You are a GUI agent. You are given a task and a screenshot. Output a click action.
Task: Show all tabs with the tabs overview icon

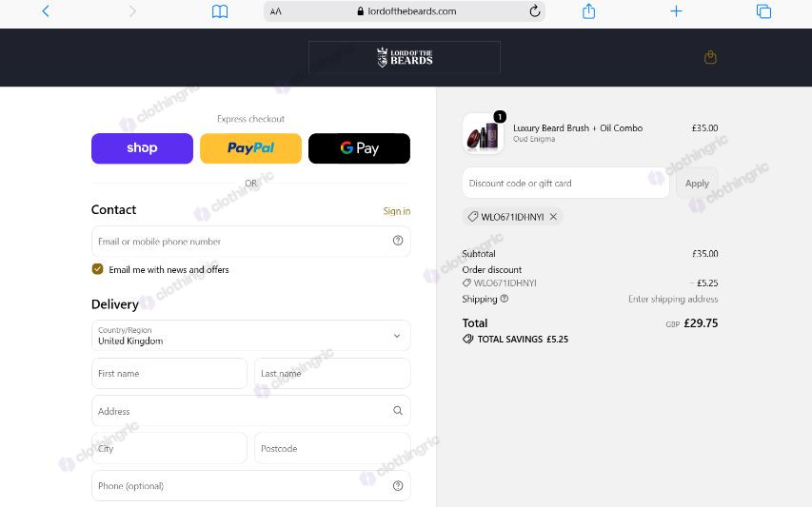tap(763, 11)
